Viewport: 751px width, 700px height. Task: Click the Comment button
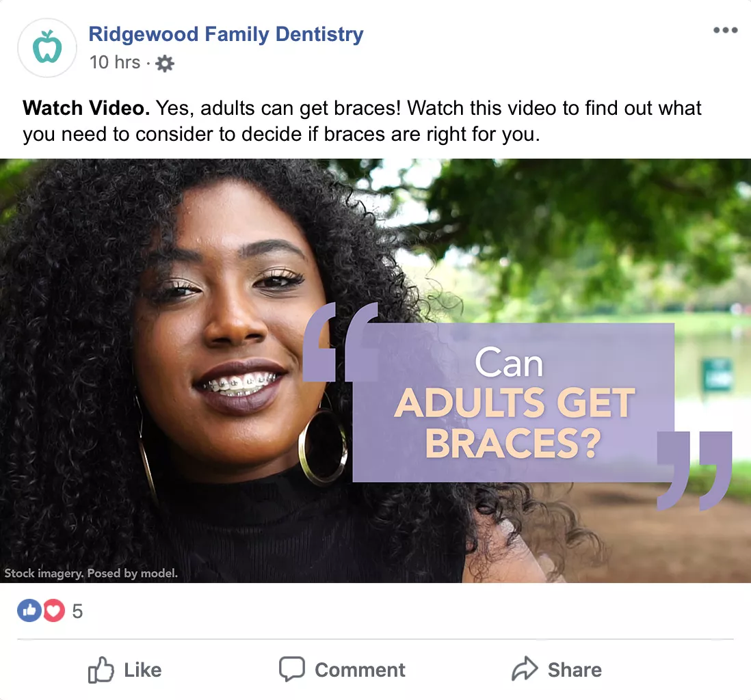point(342,670)
